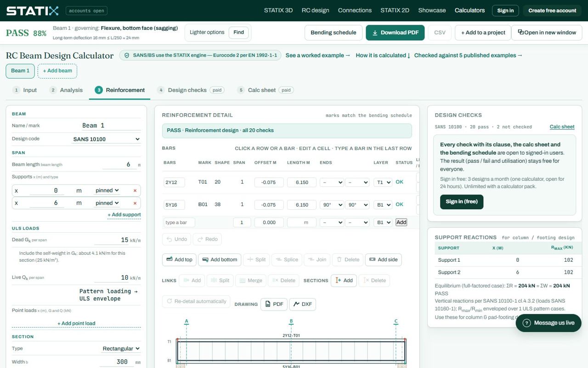Click the Add support link
This screenshot has width=588, height=368.
(x=124, y=215)
